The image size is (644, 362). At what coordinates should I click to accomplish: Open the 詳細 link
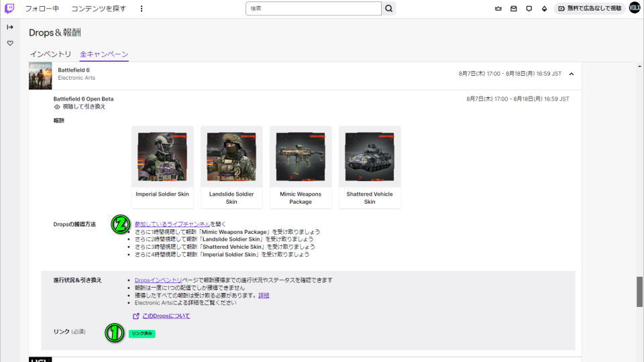click(264, 295)
